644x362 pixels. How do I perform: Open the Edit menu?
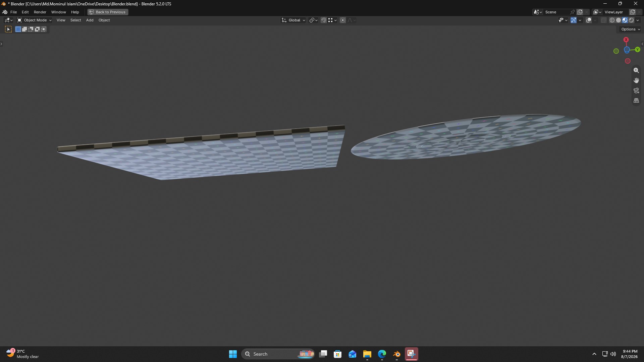point(25,12)
